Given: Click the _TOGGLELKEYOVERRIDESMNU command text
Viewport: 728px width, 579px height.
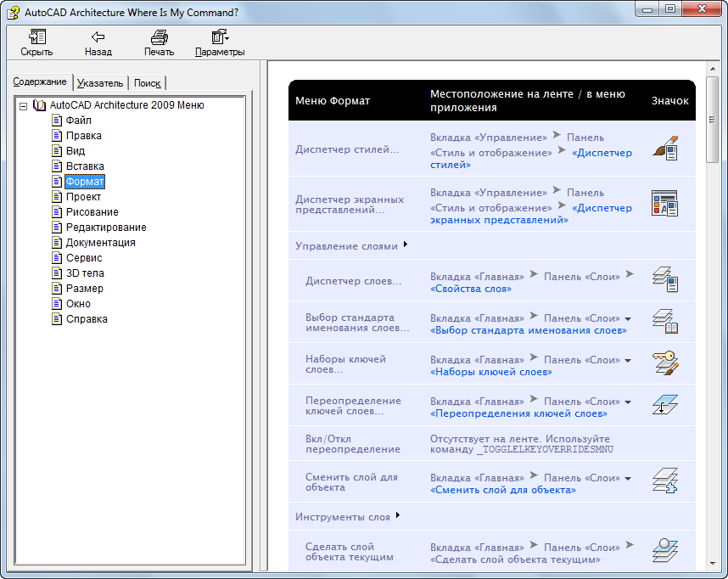Looking at the screenshot, I should [x=545, y=449].
